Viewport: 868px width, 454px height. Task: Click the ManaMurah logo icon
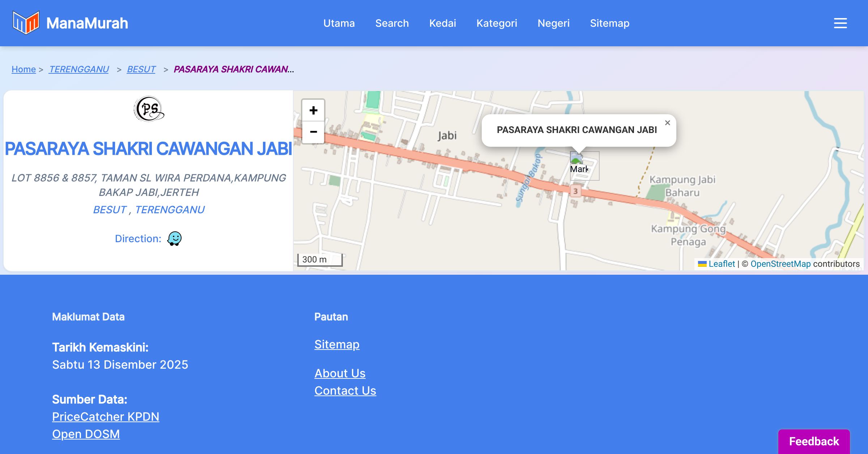pyautogui.click(x=26, y=23)
